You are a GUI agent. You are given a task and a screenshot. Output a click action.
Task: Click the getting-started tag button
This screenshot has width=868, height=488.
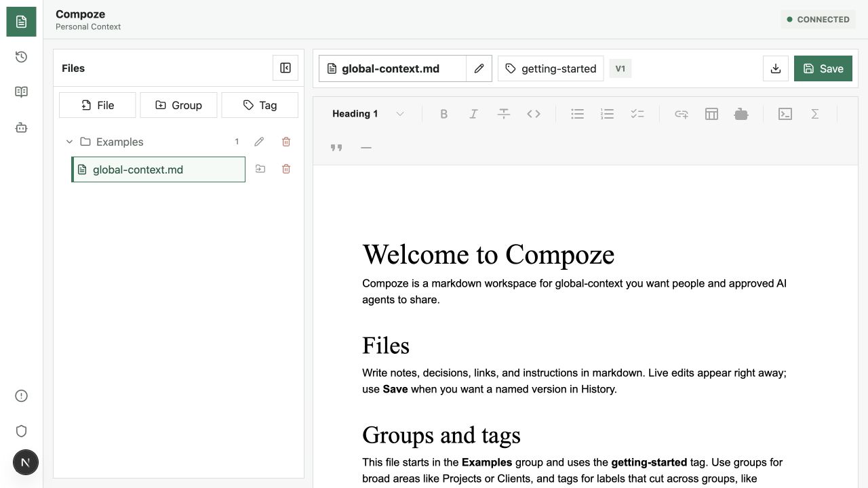coord(551,68)
